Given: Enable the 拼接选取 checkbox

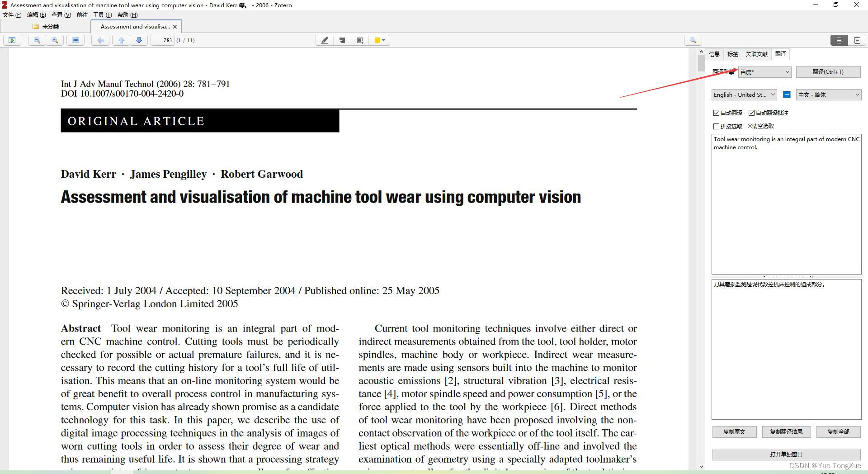Looking at the screenshot, I should (717, 126).
